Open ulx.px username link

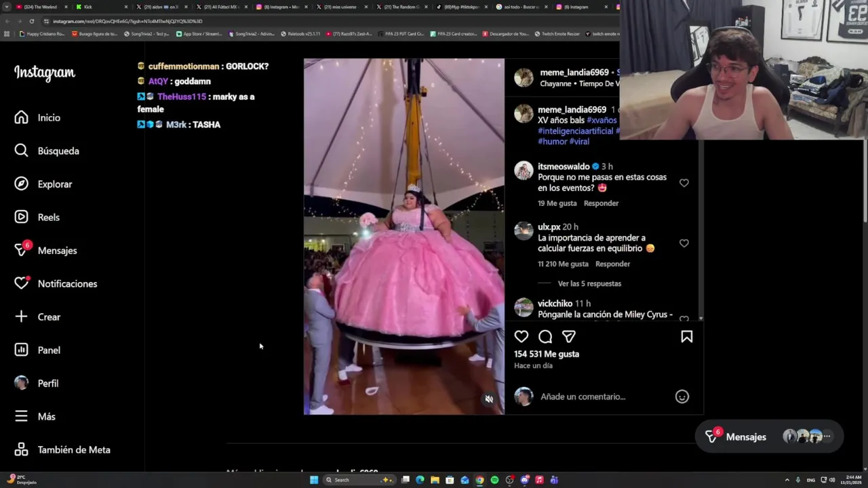(549, 227)
